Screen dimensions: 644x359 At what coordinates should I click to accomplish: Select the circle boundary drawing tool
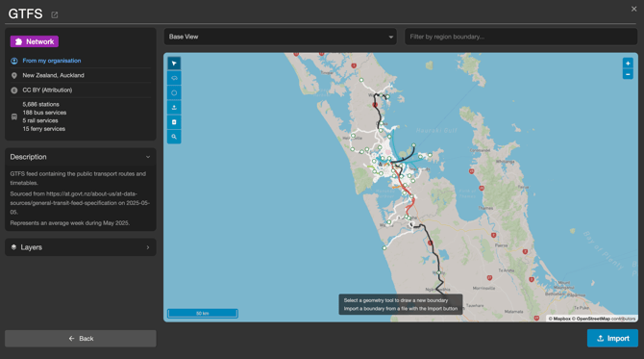pos(174,93)
